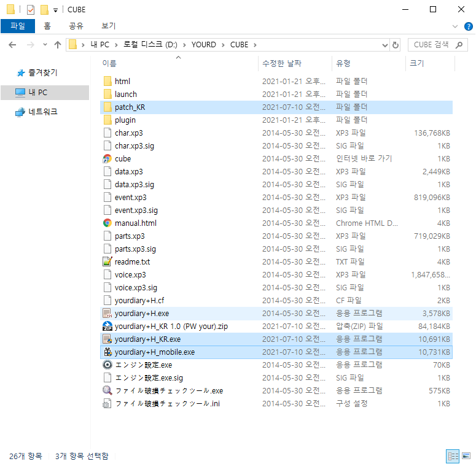476x464 pixels.
Task: Click the Properties checkmark icon in title bar
Action: (31, 10)
